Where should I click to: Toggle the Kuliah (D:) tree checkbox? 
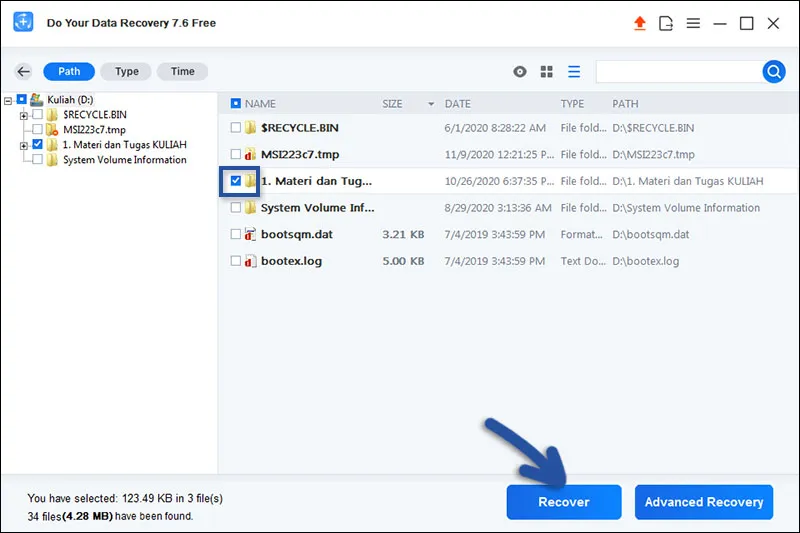coord(21,99)
